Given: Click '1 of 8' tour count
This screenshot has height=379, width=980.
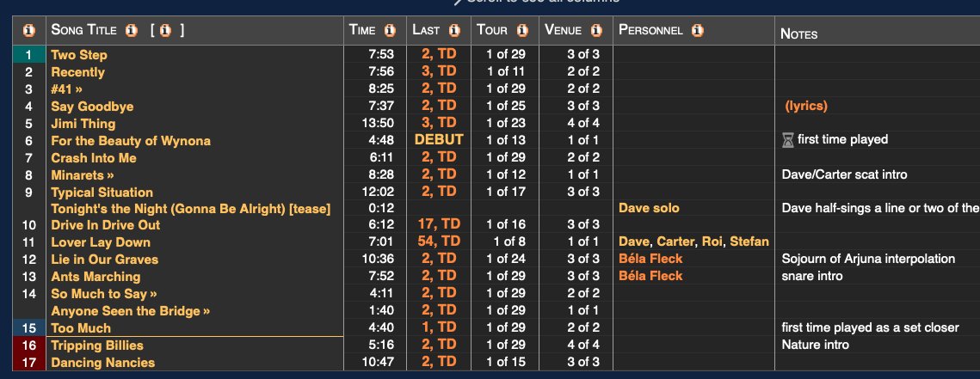Looking at the screenshot, I should click(509, 241).
